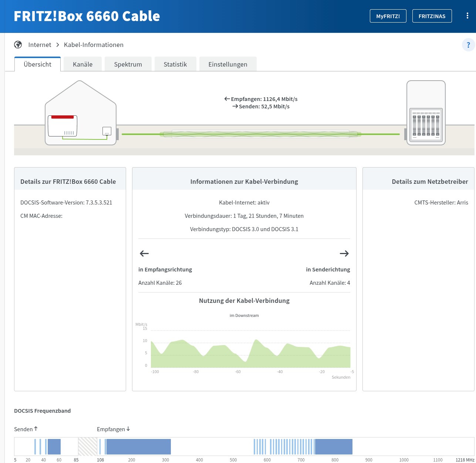Click the breadcrumb chevron after Internet
This screenshot has height=463, width=476.
click(58, 45)
